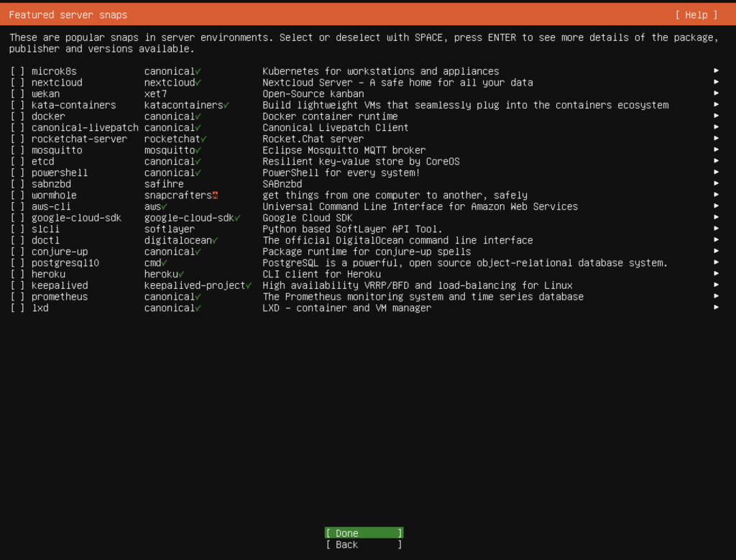Toggle the powershell snap checkbox
The height and width of the screenshot is (560, 736).
click(x=17, y=173)
